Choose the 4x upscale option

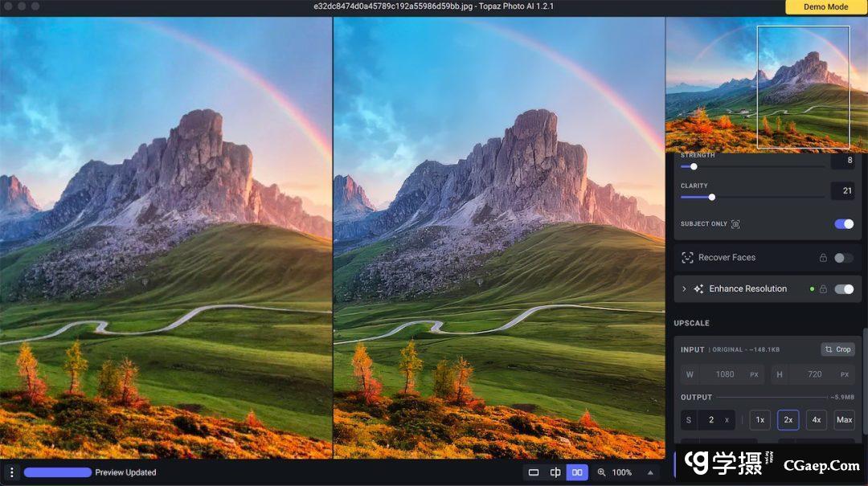tap(816, 420)
